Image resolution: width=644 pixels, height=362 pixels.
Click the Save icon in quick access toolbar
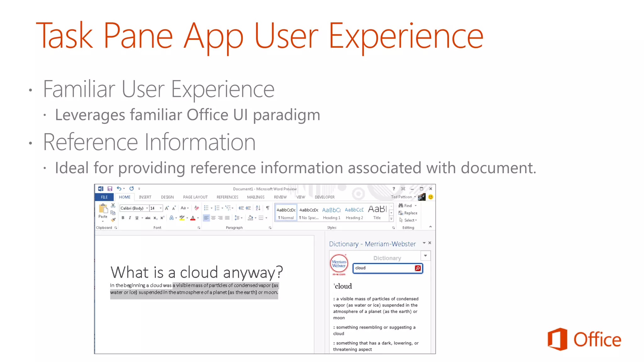[x=110, y=189]
